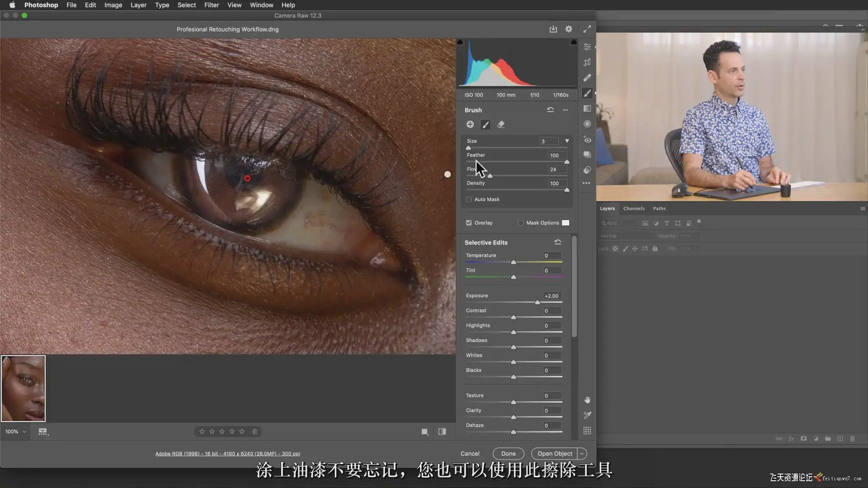This screenshot has height=488, width=868.
Task: Click the Done button
Action: [x=508, y=454]
